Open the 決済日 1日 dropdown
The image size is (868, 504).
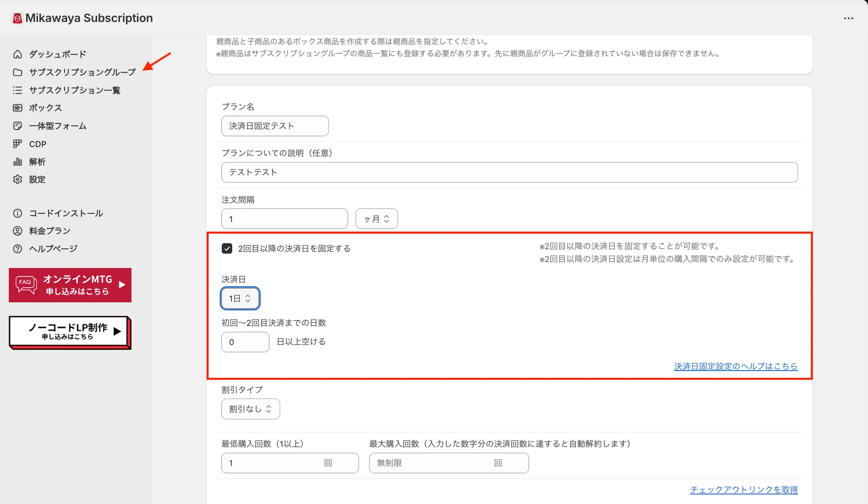[x=240, y=299]
